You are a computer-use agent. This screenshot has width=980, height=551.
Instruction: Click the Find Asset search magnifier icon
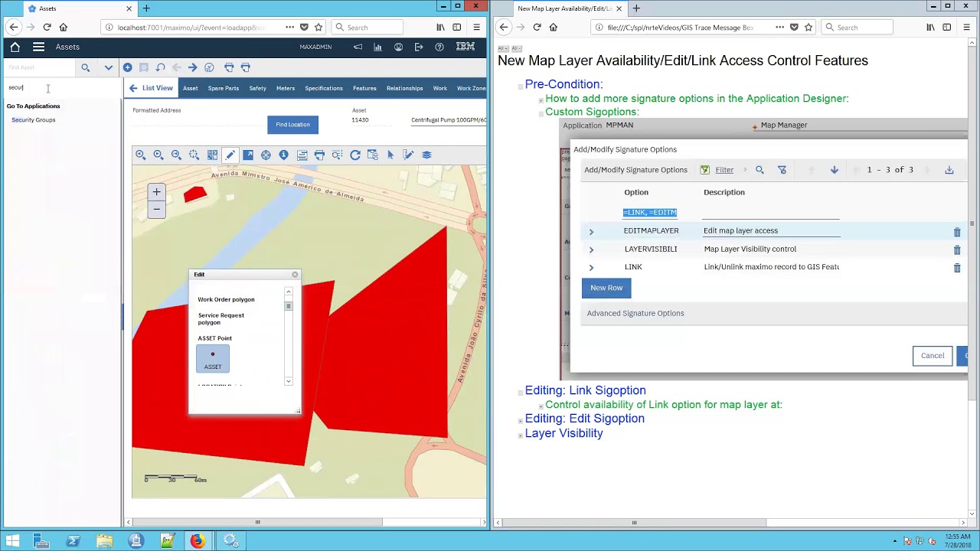[86, 67]
